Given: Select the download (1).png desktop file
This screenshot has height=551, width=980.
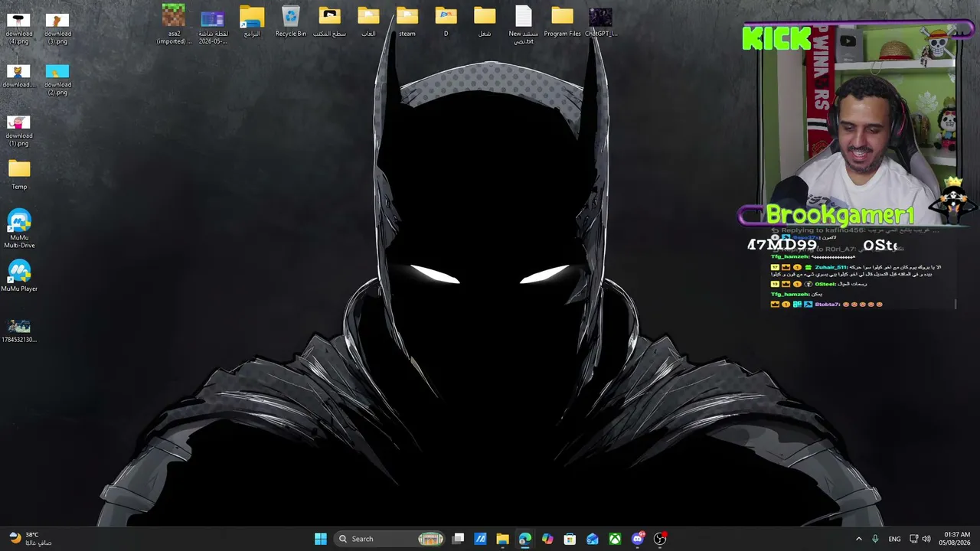Looking at the screenshot, I should click(x=19, y=131).
